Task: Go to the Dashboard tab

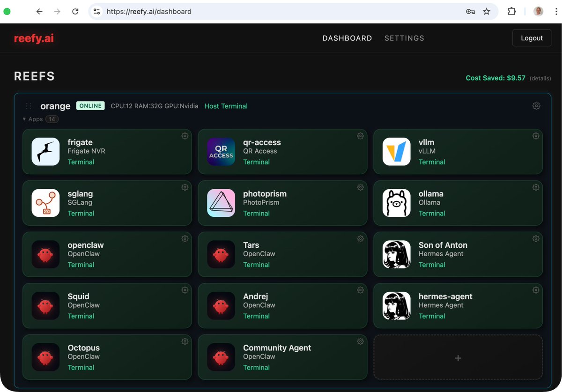Action: [x=347, y=38]
